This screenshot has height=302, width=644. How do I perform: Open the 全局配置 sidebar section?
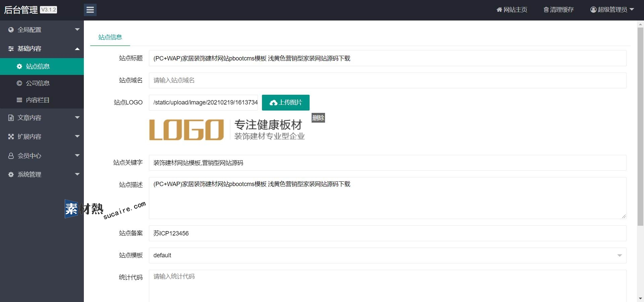(42, 30)
